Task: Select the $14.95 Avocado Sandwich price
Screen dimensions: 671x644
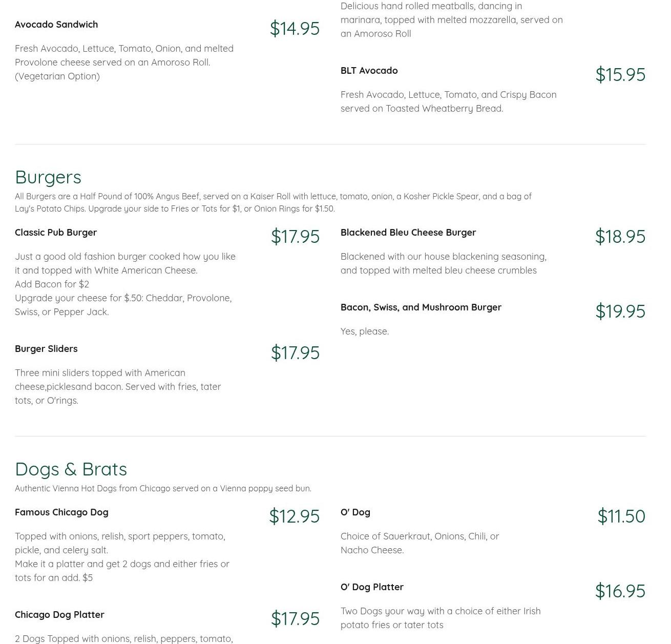Action: coord(295,28)
